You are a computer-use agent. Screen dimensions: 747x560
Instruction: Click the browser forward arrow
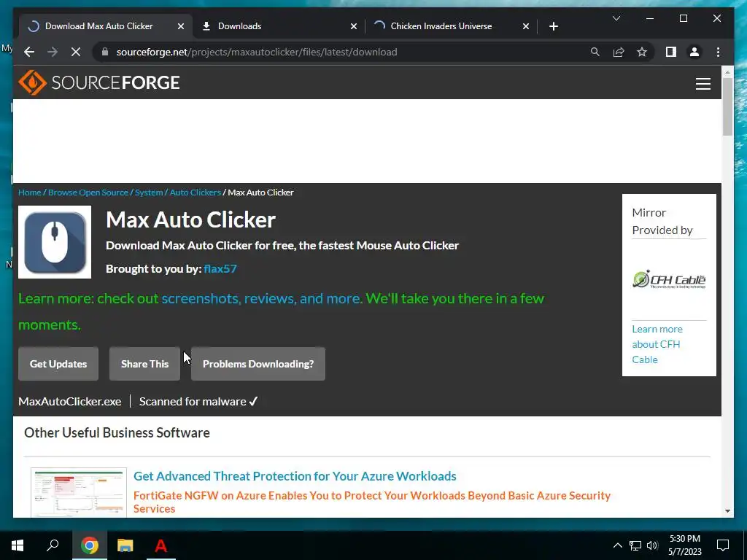click(53, 52)
